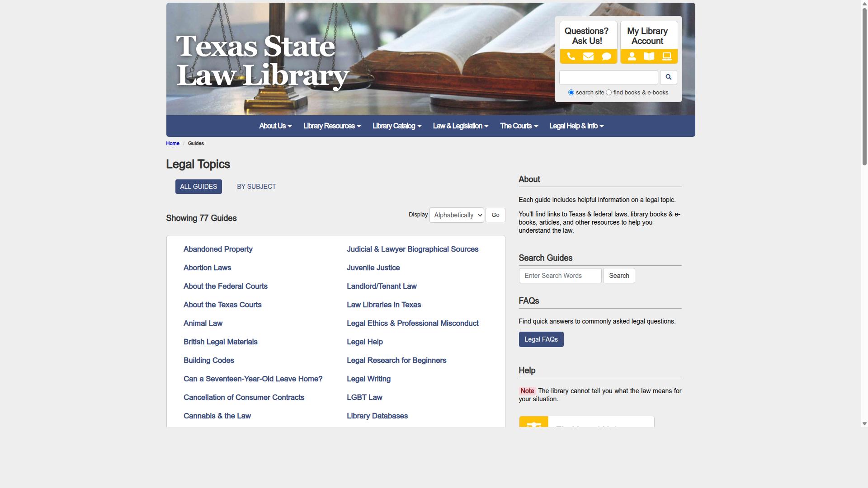Open the Law Libraries in Texas guide
Image resolution: width=868 pixels, height=488 pixels.
[x=384, y=305]
